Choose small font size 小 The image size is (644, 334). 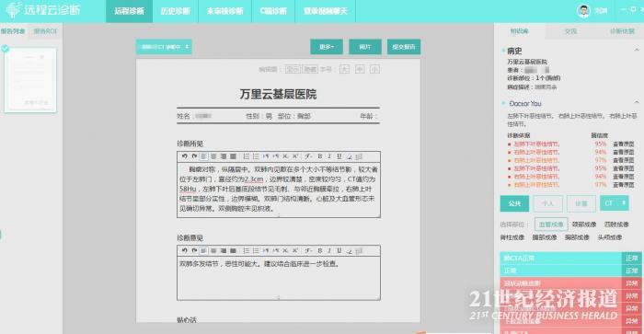[374, 69]
